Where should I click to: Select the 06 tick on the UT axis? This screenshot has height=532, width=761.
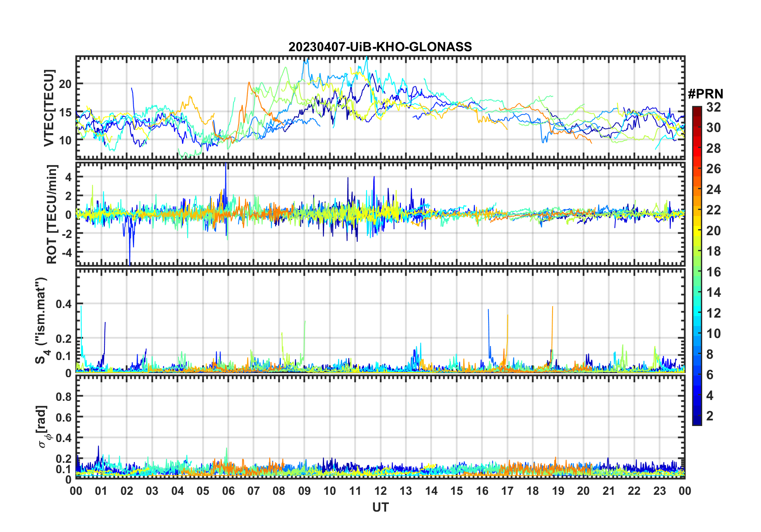(228, 491)
